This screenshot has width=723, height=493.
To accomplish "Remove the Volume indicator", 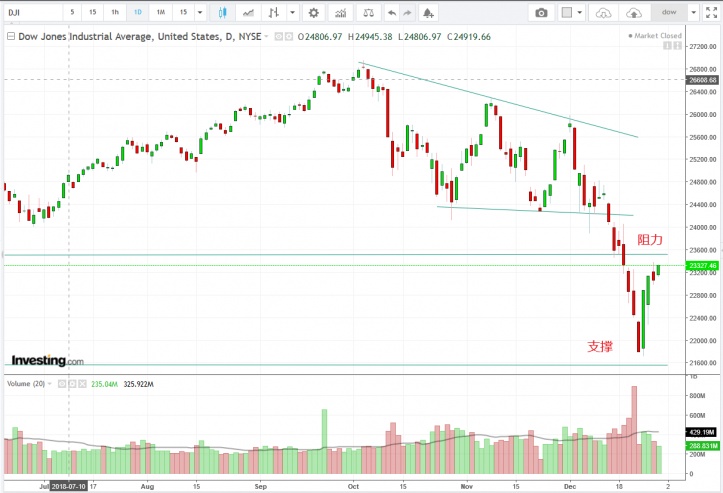I will pyautogui.click(x=82, y=384).
